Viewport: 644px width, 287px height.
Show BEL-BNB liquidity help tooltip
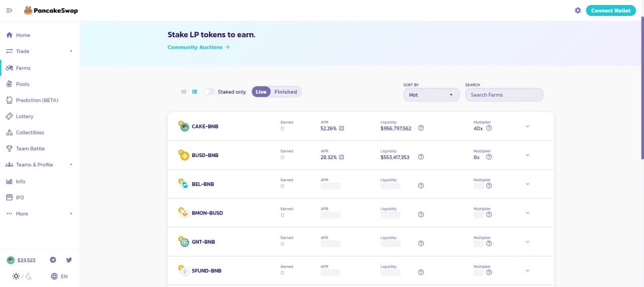[x=421, y=186]
